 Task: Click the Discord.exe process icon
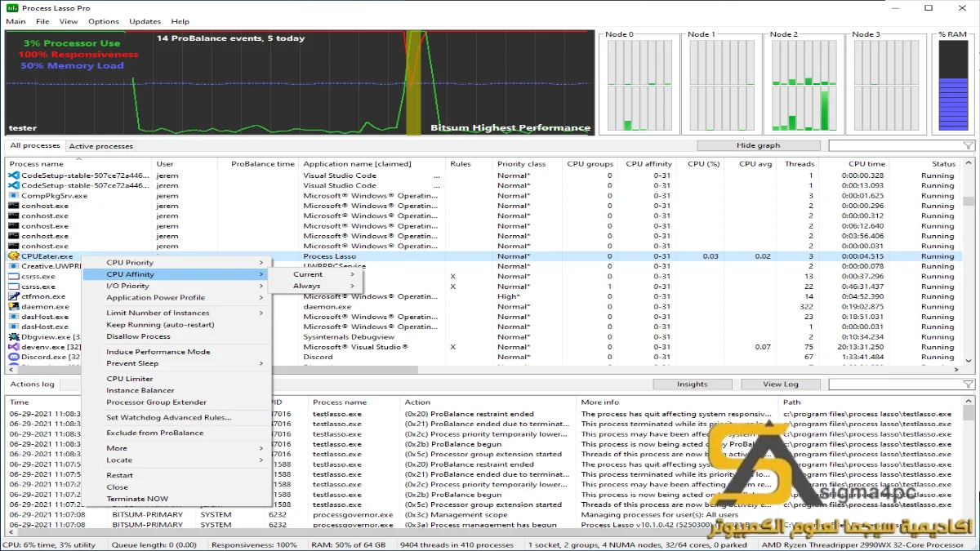tap(13, 357)
